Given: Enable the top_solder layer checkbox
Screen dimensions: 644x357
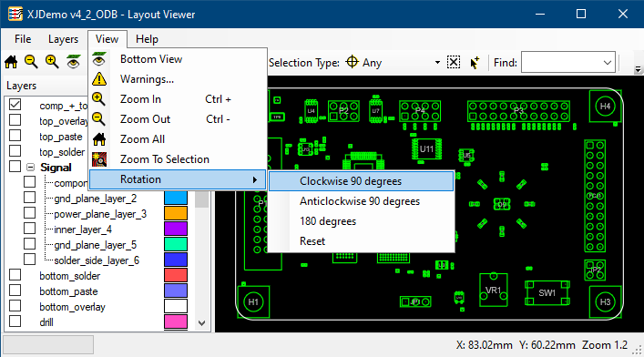Looking at the screenshot, I should coord(15,151).
